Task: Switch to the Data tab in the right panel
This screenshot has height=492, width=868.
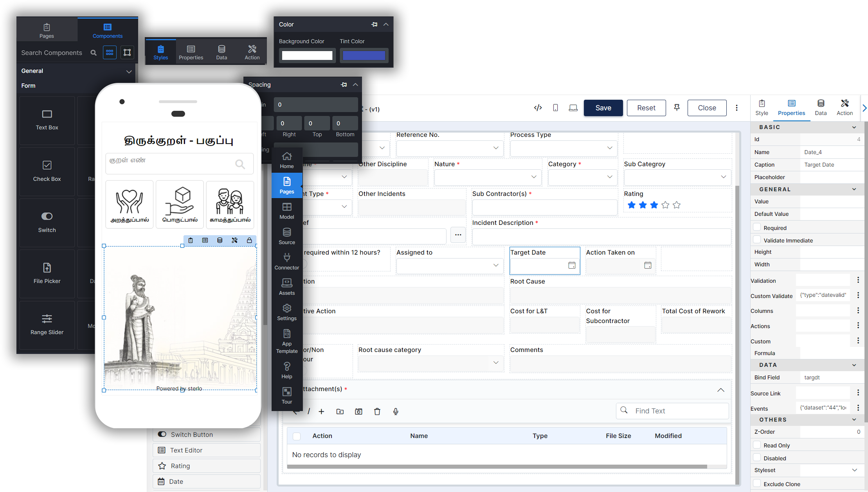Action: [x=821, y=107]
